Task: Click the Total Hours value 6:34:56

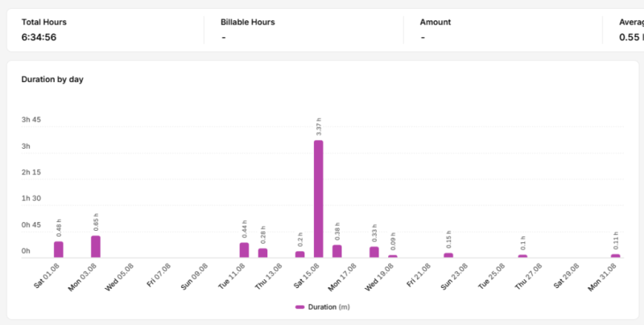Action: (39, 37)
